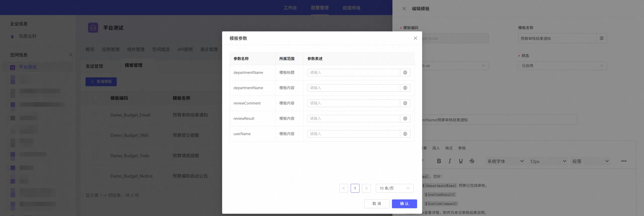Go to the next page in the dialog pagination

(366, 188)
